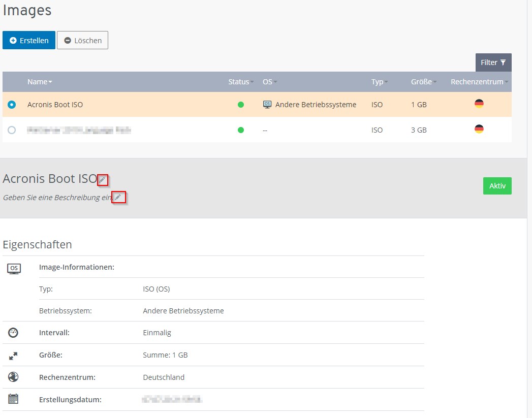Click green status dot of Acronis Boot ISO
Viewport: 532px width, 418px height.
(x=241, y=105)
